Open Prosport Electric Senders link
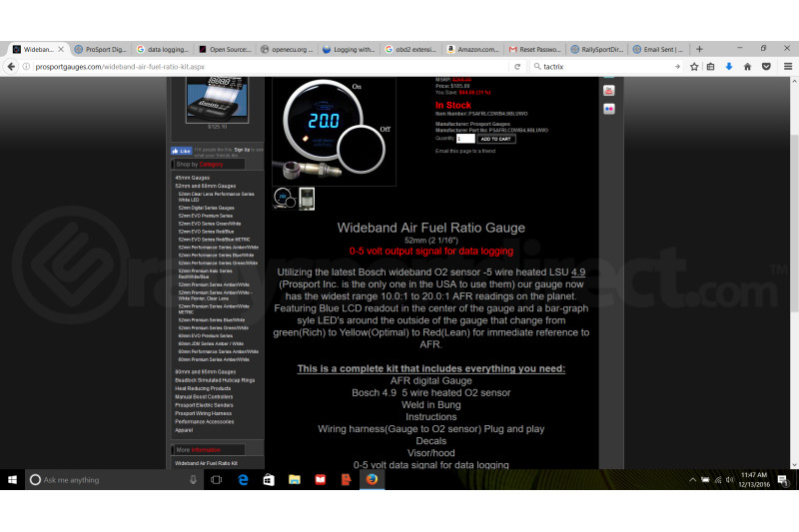799x532 pixels. coord(204,405)
